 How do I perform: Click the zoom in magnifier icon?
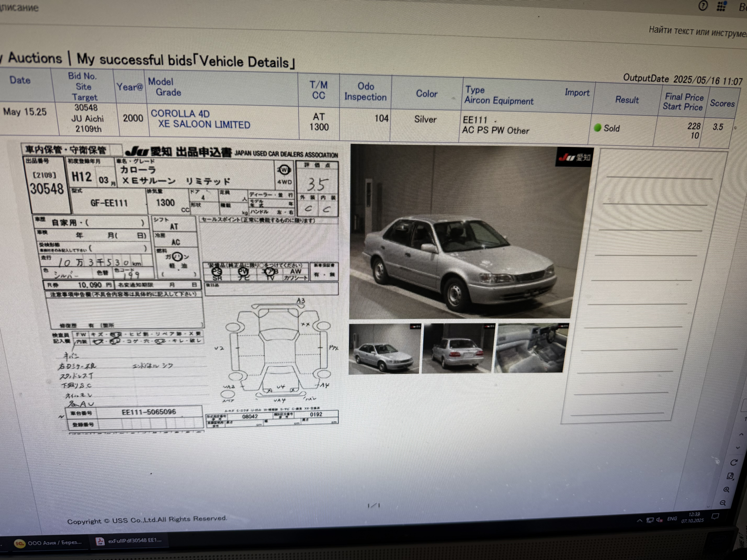726,489
